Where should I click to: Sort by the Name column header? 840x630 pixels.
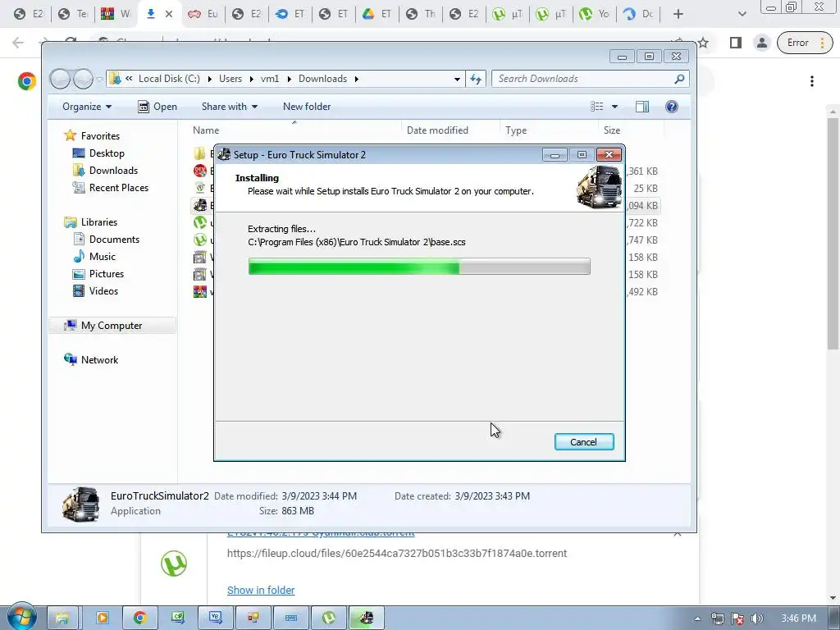pos(206,130)
